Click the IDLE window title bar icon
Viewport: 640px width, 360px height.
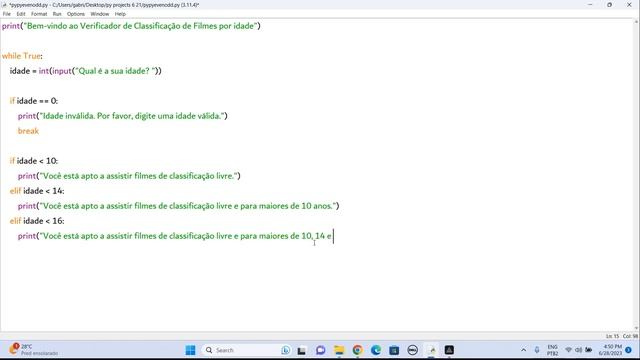(x=4, y=5)
